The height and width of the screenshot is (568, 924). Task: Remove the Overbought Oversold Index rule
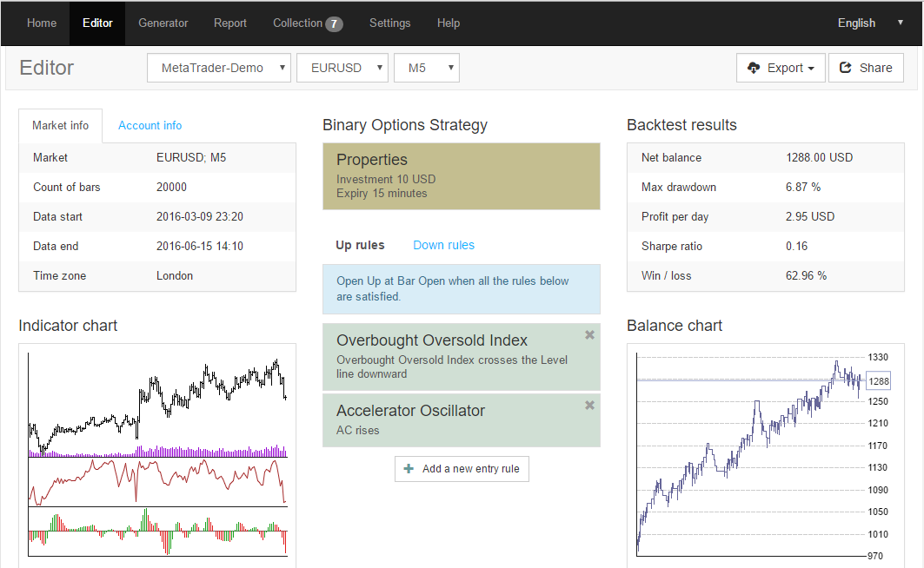point(589,335)
